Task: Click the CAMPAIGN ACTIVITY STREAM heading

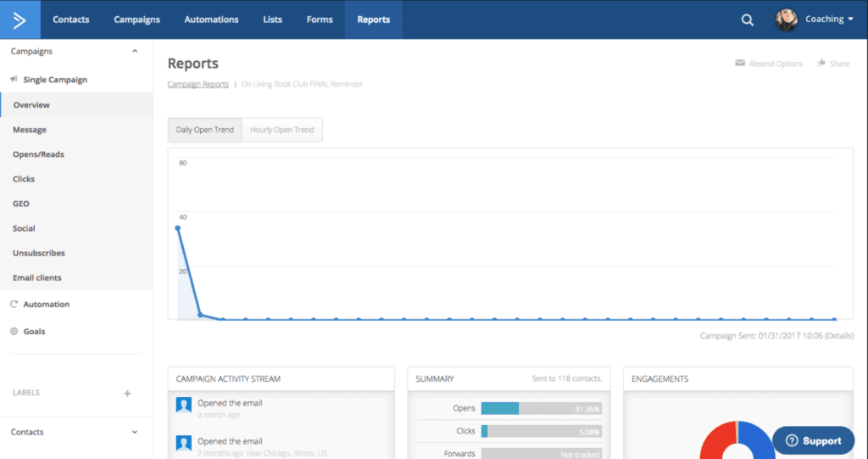Action: click(228, 379)
